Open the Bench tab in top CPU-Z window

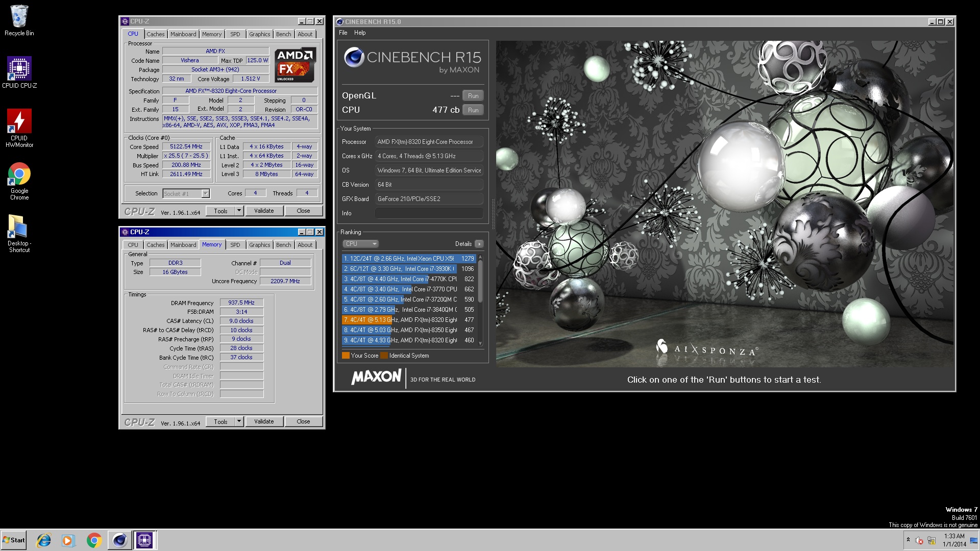[283, 34]
